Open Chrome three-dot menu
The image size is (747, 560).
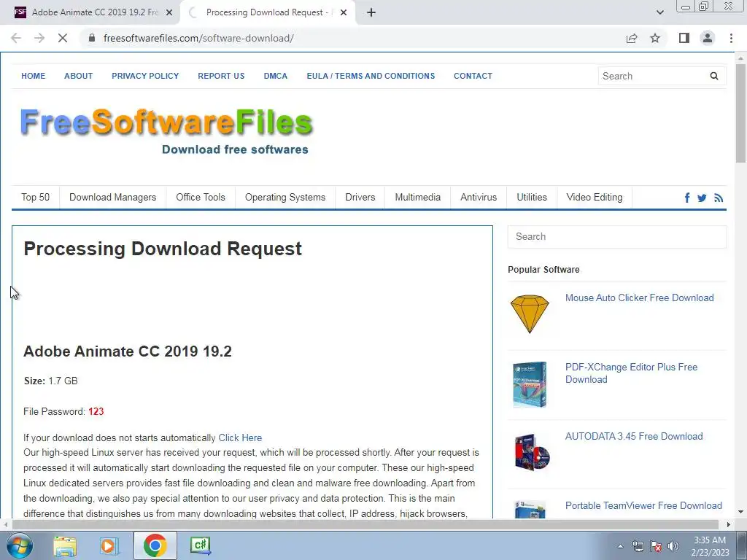pyautogui.click(x=731, y=38)
